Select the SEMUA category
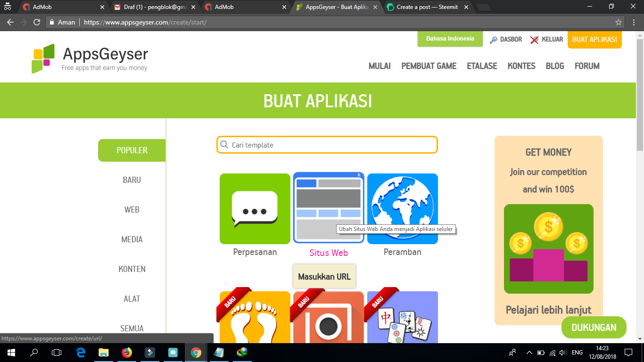This screenshot has width=644, height=362. point(132,329)
